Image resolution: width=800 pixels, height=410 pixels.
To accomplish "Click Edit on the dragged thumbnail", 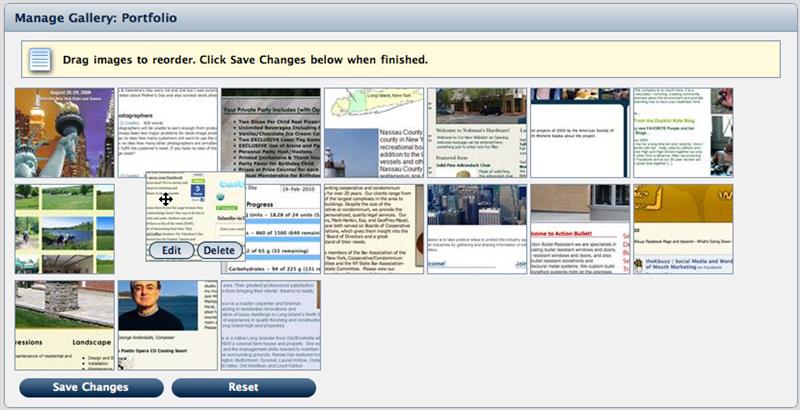I will pyautogui.click(x=171, y=250).
